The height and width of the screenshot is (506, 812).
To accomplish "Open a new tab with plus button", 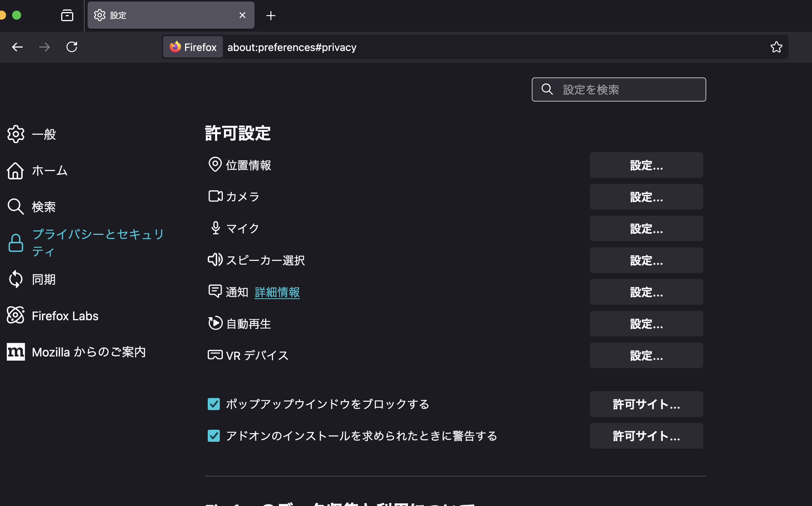I will [x=271, y=15].
